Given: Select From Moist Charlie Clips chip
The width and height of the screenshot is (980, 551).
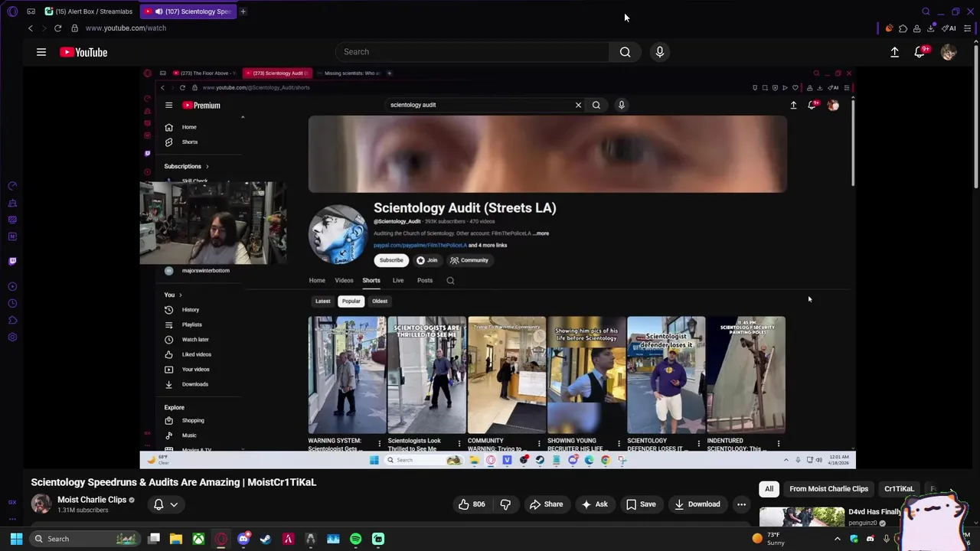Looking at the screenshot, I should [x=828, y=489].
